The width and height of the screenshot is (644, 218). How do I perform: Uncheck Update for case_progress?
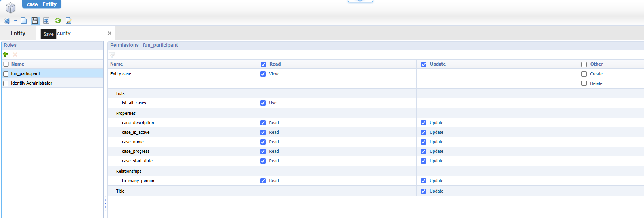click(423, 152)
